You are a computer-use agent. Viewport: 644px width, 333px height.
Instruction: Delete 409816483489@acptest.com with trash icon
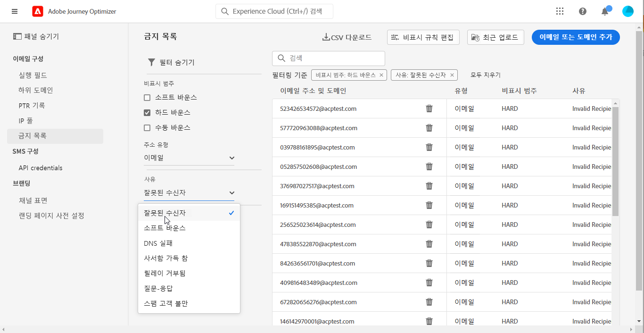pos(429,283)
